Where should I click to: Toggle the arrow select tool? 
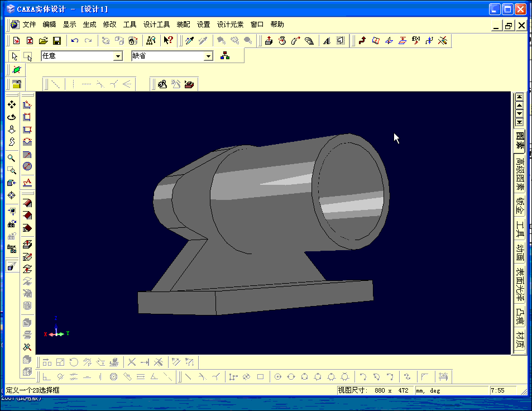point(15,56)
